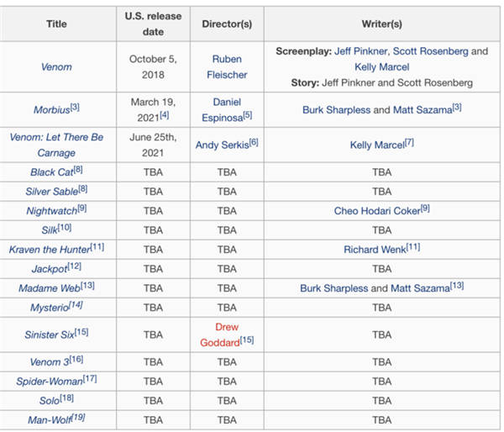Open director Daniel Espinosa's link
Viewport: 504px width, 432px height.
click(x=223, y=110)
